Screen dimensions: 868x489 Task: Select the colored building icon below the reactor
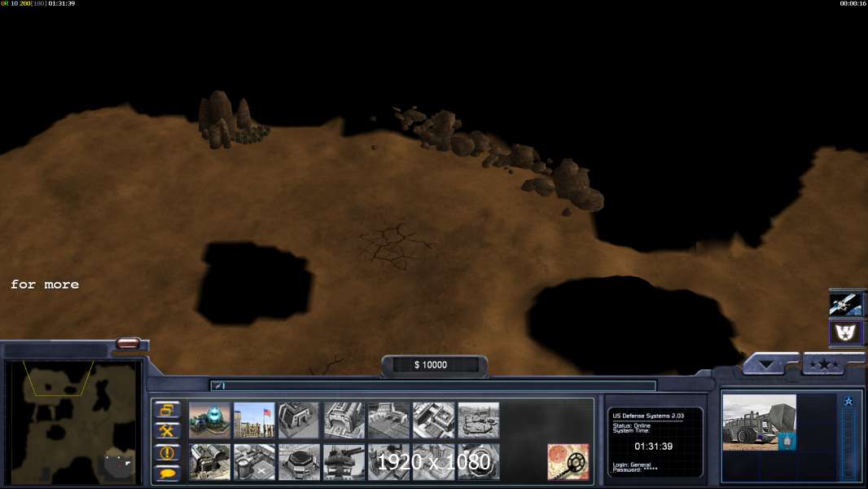point(209,461)
